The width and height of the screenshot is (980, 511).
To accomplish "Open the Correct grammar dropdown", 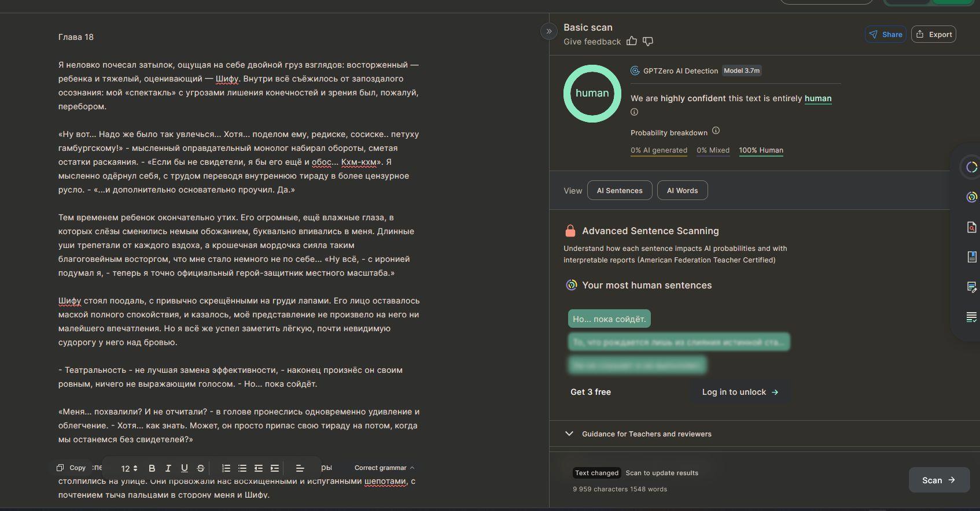I will coord(384,468).
